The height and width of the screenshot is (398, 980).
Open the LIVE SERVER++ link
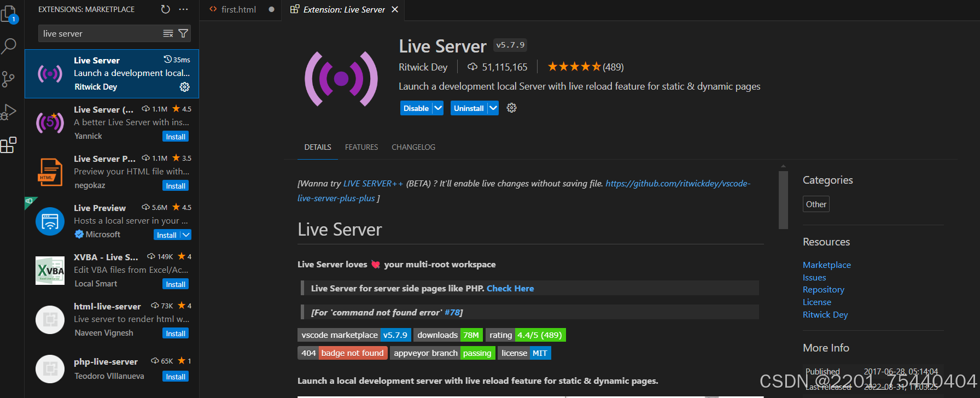coord(373,184)
